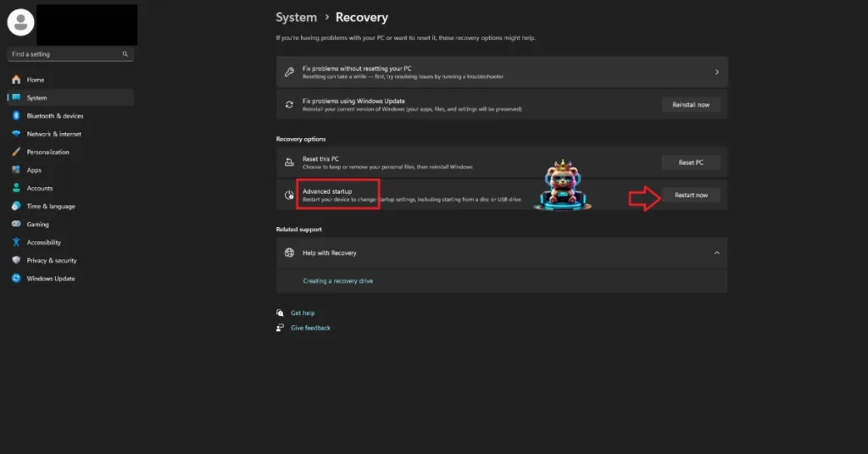Viewport: 868px width, 454px height.
Task: Click the Advanced startup power icon
Action: [289, 195]
